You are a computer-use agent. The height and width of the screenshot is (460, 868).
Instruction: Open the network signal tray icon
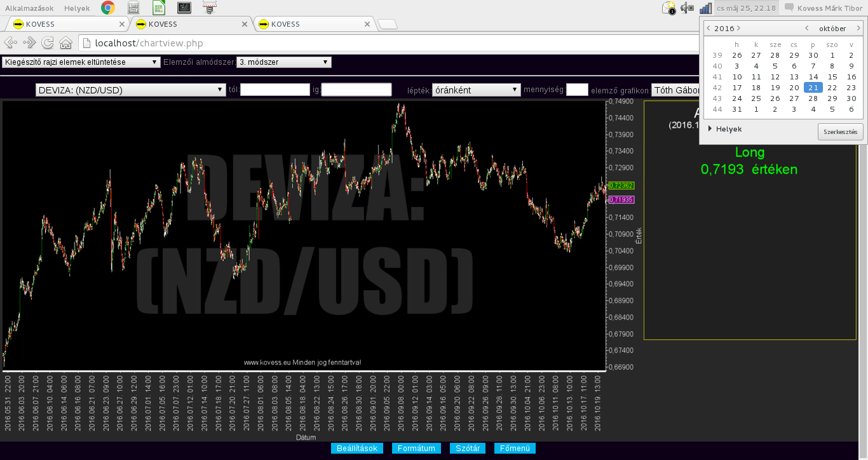click(x=705, y=8)
